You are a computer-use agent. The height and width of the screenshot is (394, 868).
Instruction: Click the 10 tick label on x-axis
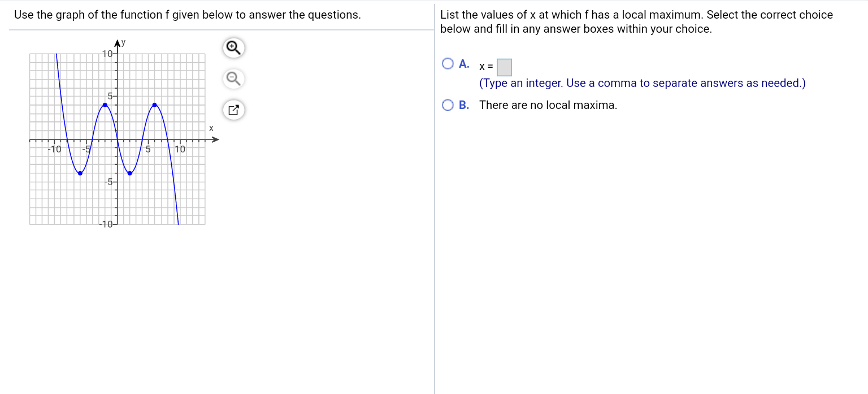coord(180,150)
